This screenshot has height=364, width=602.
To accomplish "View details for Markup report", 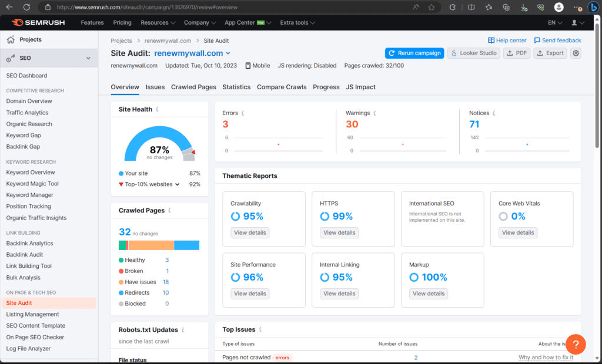I will point(429,294).
